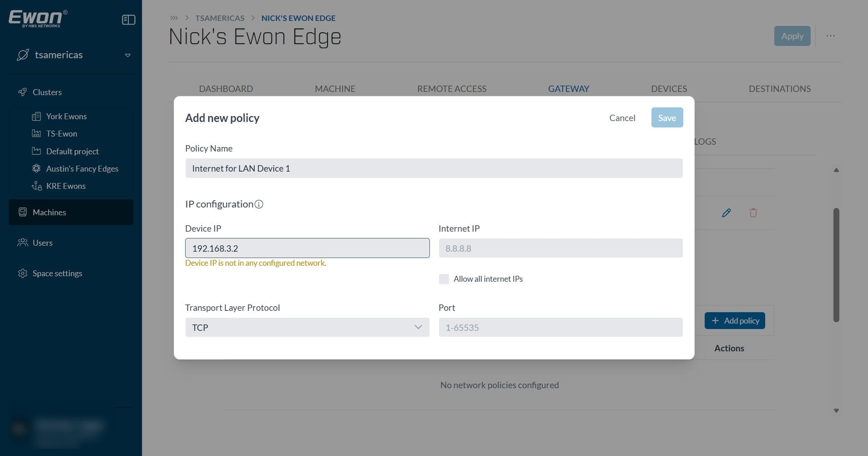The width and height of the screenshot is (868, 456).
Task: Click the York Ewons building icon
Action: pyautogui.click(x=36, y=117)
